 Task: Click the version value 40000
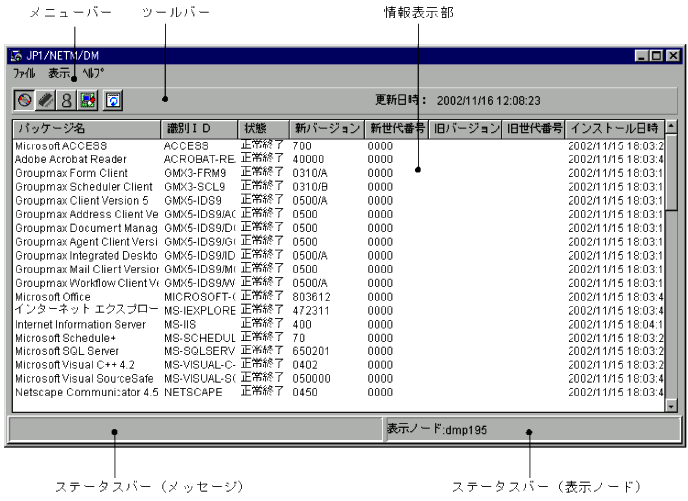308,159
